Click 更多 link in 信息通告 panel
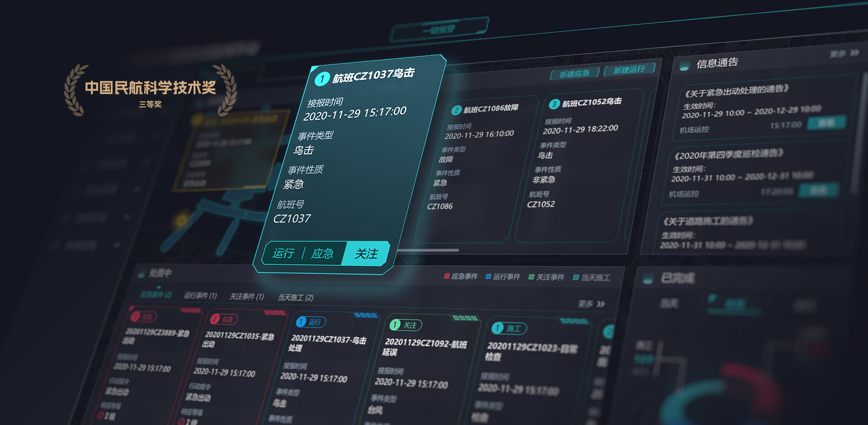868x425 pixels. point(837,54)
